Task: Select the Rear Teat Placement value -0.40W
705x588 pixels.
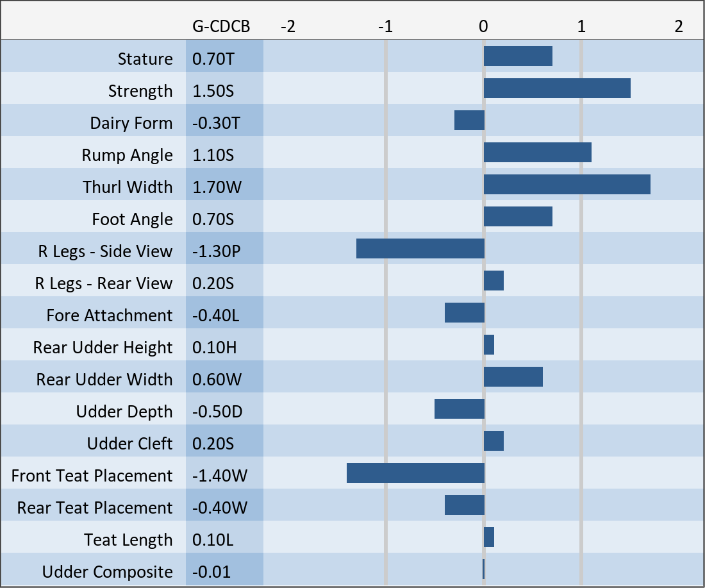Action: (x=219, y=508)
